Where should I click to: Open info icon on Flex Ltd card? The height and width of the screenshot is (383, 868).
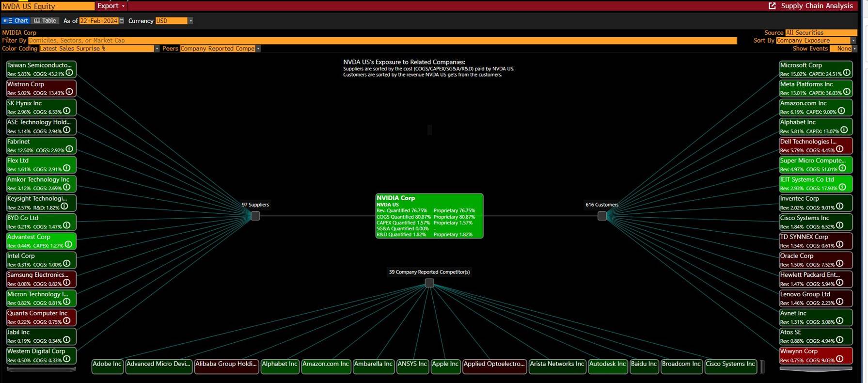point(67,168)
